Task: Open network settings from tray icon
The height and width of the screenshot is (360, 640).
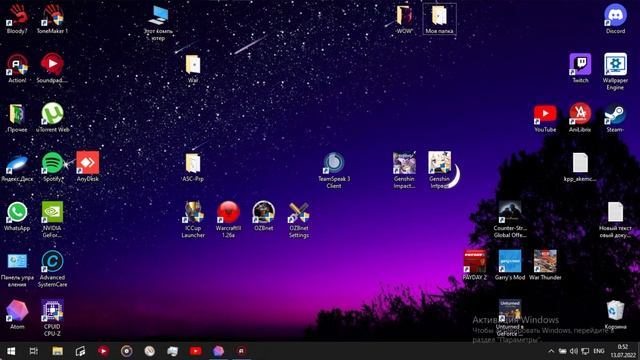Action: (585, 351)
